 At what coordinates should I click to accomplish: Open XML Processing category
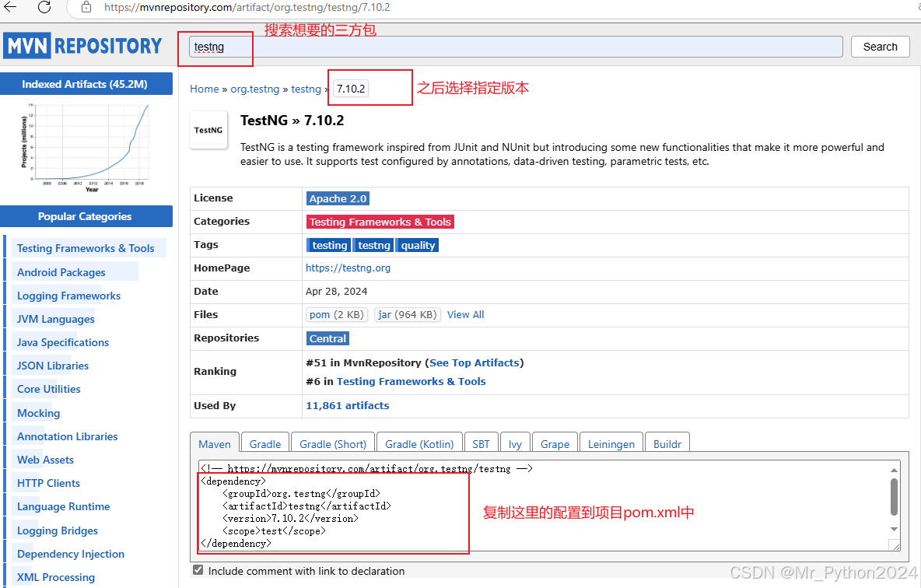point(56,577)
